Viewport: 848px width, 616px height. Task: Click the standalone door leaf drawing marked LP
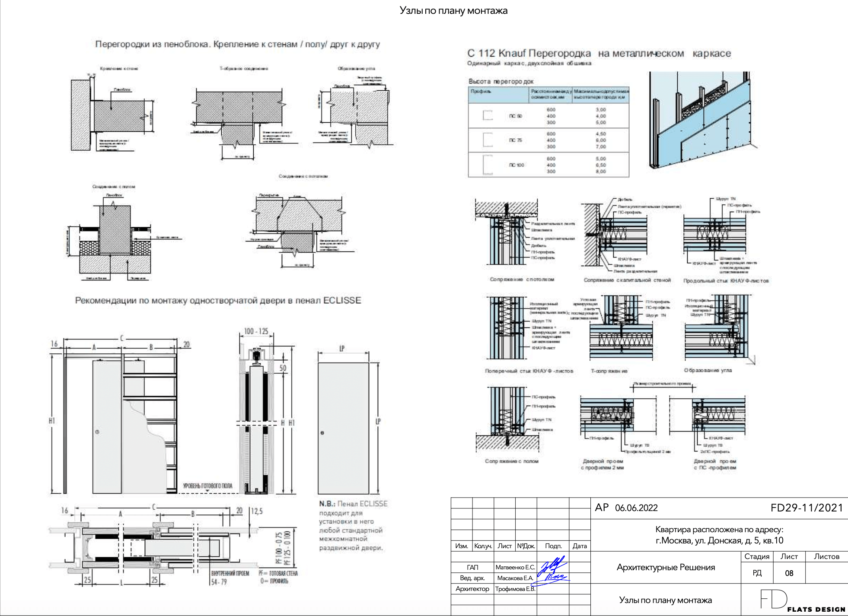click(344, 428)
